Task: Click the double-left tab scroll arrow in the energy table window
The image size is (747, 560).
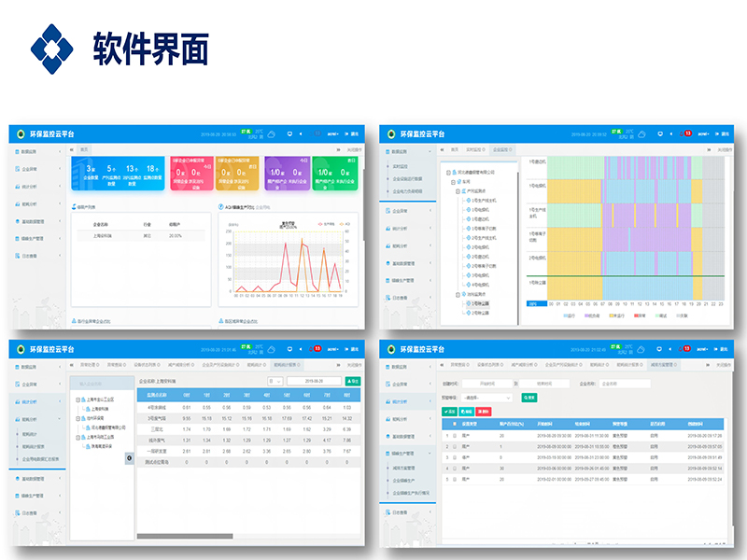Action: [72, 365]
